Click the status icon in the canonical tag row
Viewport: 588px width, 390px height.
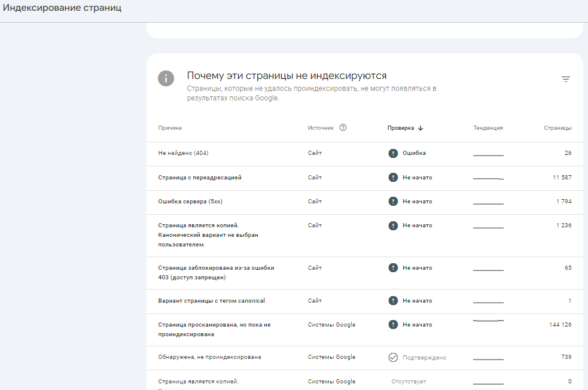392,301
